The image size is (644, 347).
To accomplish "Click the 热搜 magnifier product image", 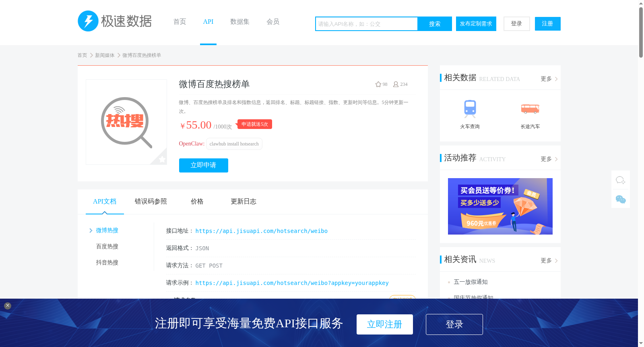I will 126,122.
